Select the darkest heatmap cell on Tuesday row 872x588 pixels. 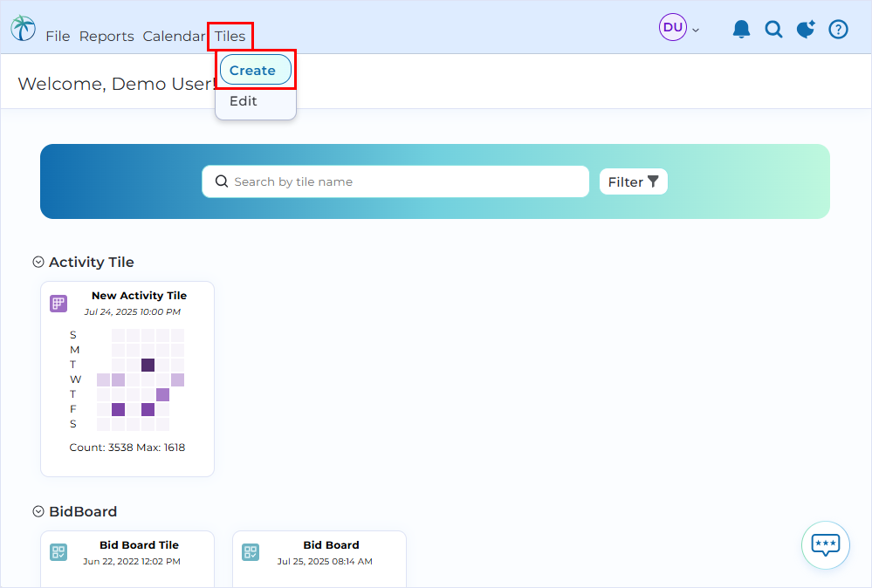147,364
